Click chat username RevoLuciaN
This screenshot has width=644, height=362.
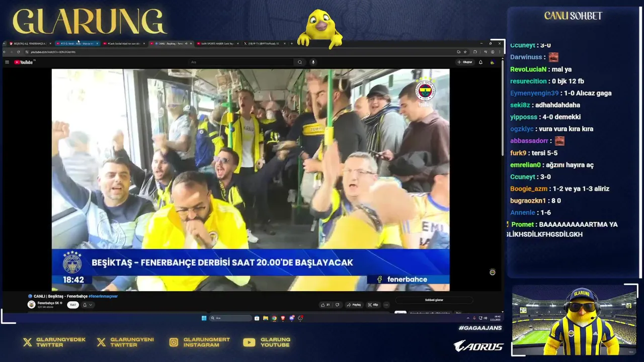528,69
